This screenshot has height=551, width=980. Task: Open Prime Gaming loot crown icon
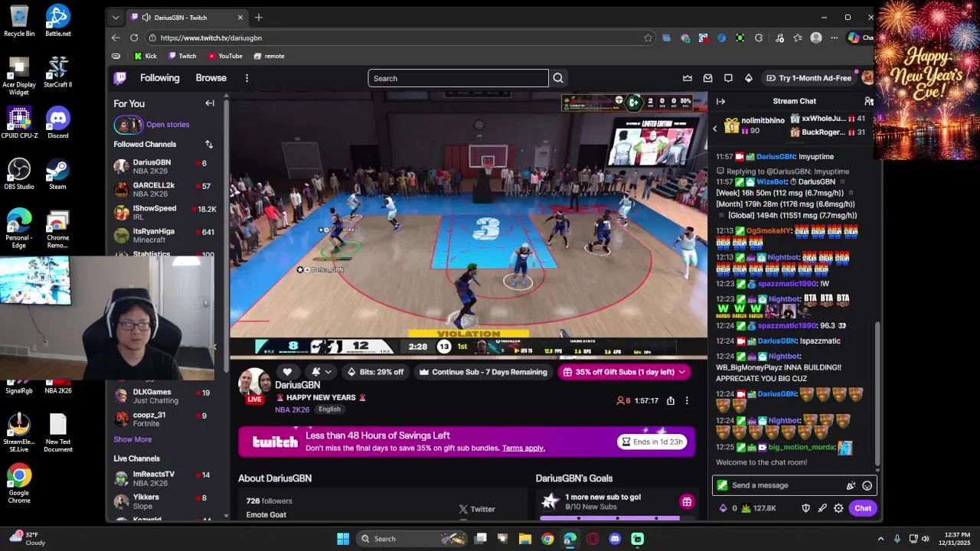point(688,78)
